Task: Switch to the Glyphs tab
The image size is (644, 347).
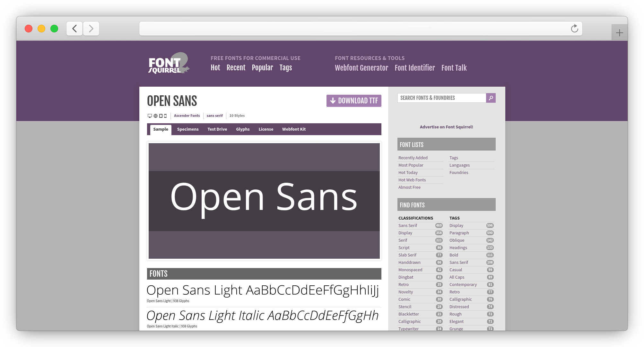Action: [x=243, y=129]
